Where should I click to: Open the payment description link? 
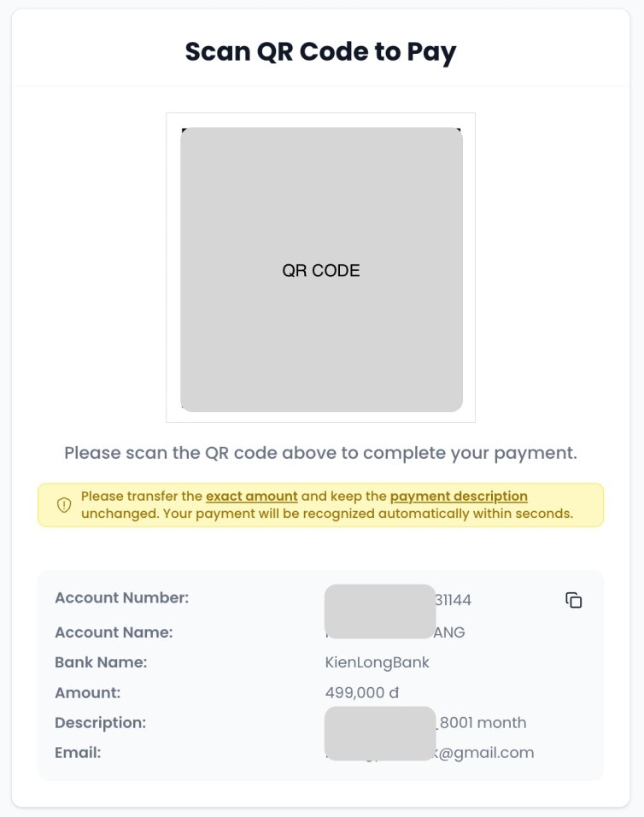458,496
